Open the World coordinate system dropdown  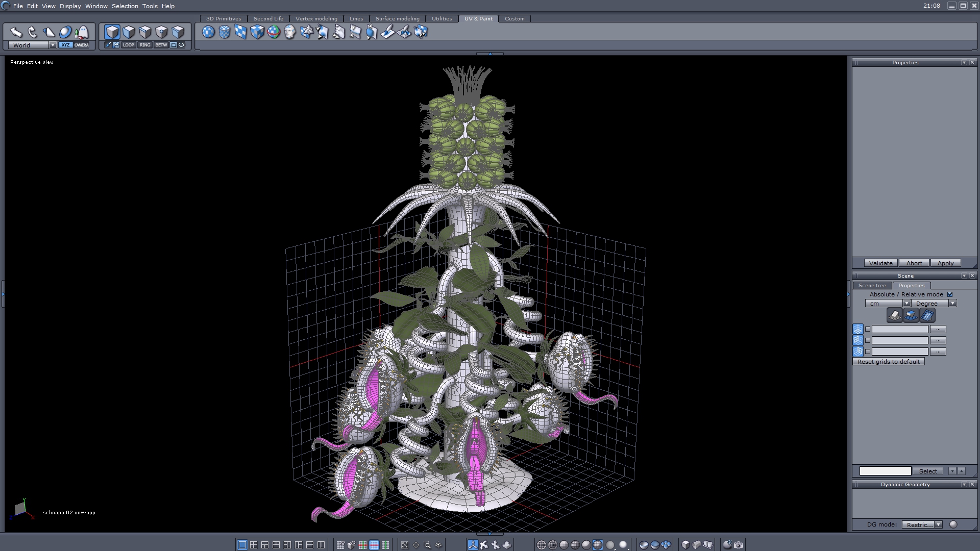click(x=53, y=45)
